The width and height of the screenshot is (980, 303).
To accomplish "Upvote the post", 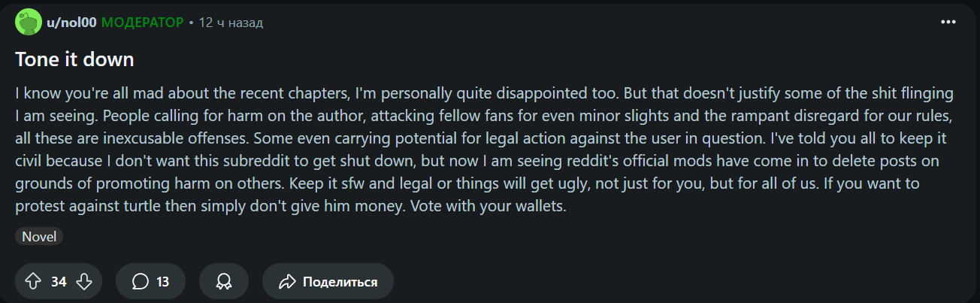I will point(33,282).
